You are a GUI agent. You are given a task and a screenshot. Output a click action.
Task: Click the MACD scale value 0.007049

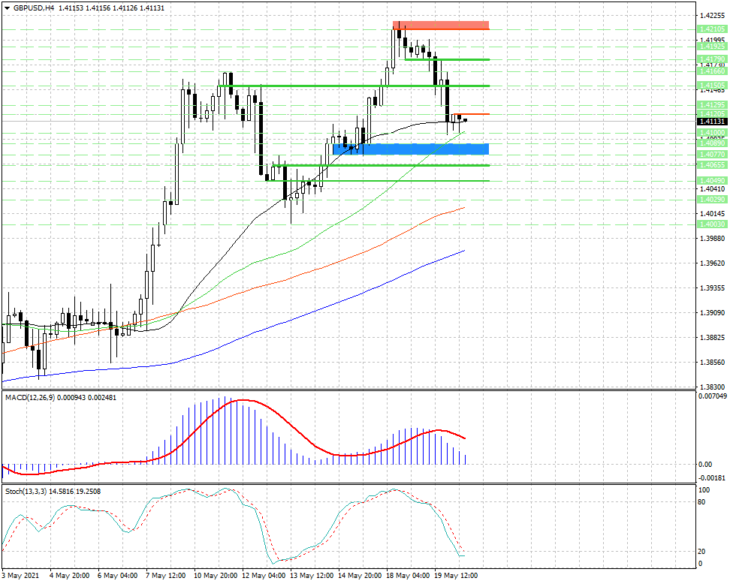(x=712, y=396)
